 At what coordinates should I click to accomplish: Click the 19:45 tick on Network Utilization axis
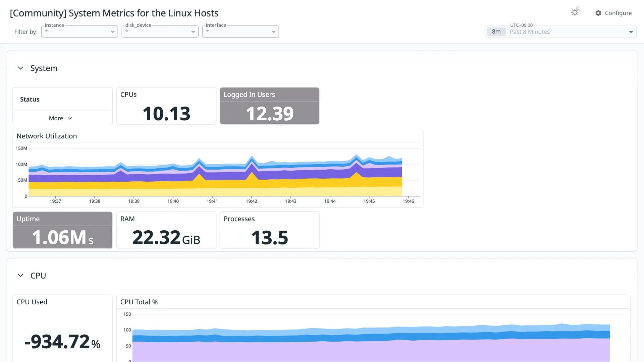(369, 201)
